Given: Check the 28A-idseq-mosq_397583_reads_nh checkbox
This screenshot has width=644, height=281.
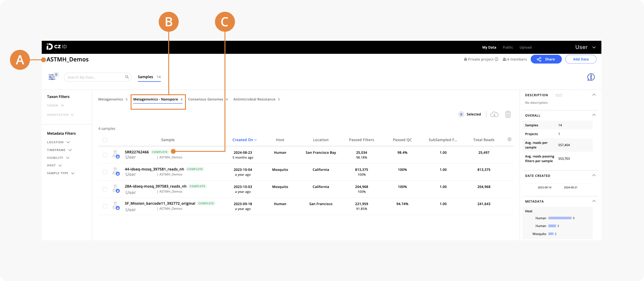Looking at the screenshot, I should [105, 189].
